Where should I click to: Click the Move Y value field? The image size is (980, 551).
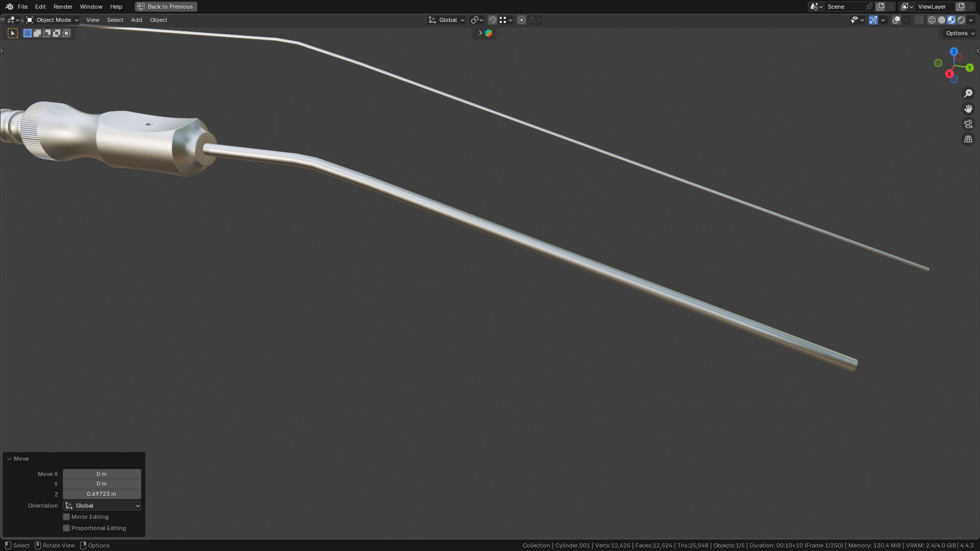point(102,484)
